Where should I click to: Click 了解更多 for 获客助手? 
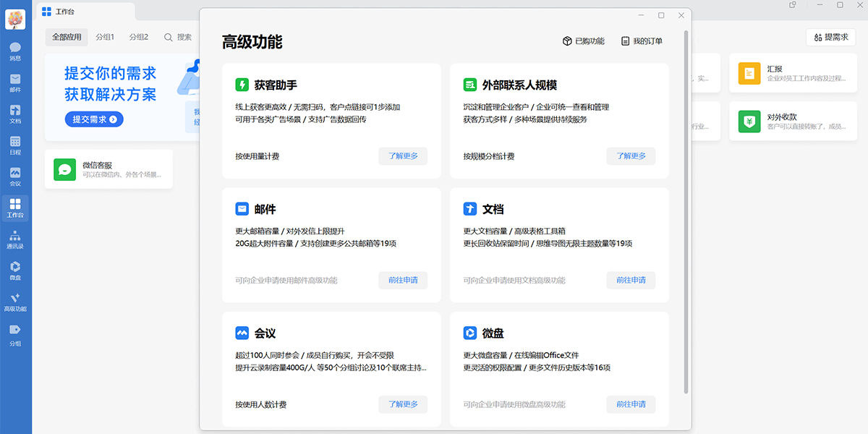(x=403, y=156)
